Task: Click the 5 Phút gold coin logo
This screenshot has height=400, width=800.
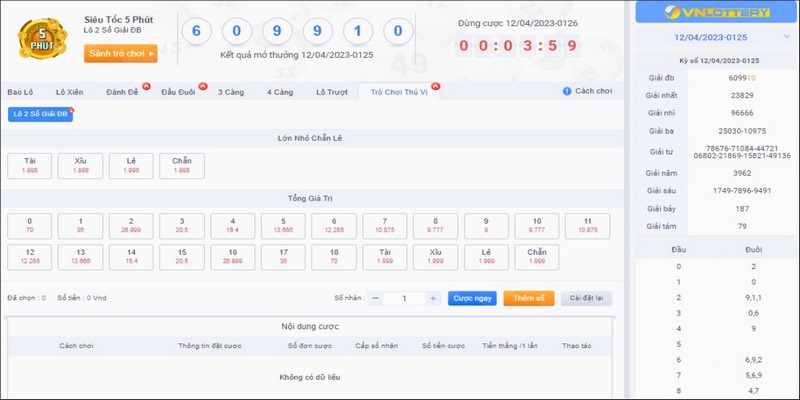Action: point(42,37)
